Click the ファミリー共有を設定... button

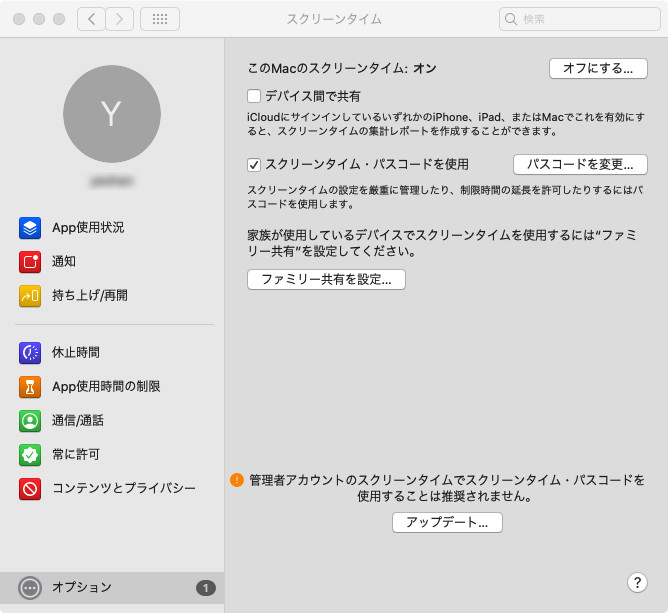point(326,279)
